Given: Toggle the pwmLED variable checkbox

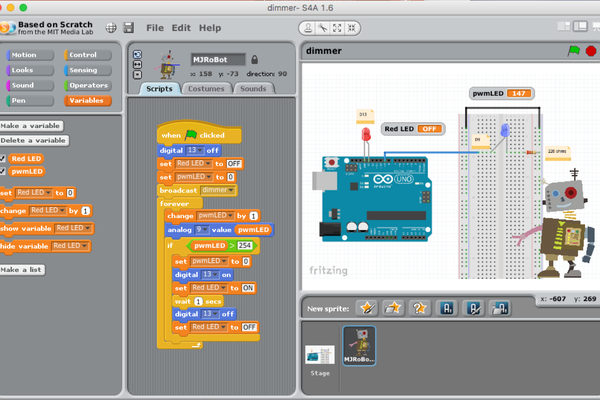Looking at the screenshot, I should coord(3,171).
